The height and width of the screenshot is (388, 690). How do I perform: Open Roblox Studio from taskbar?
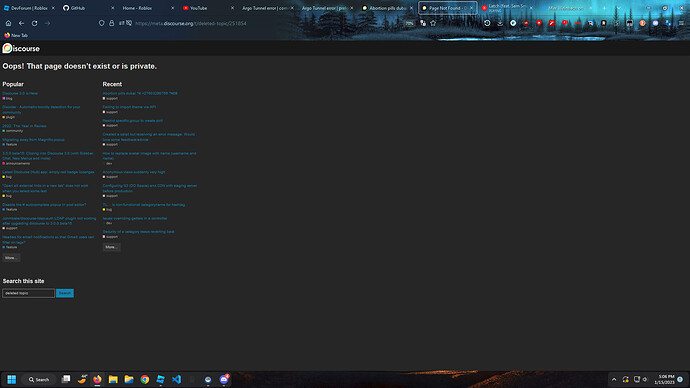(161, 379)
